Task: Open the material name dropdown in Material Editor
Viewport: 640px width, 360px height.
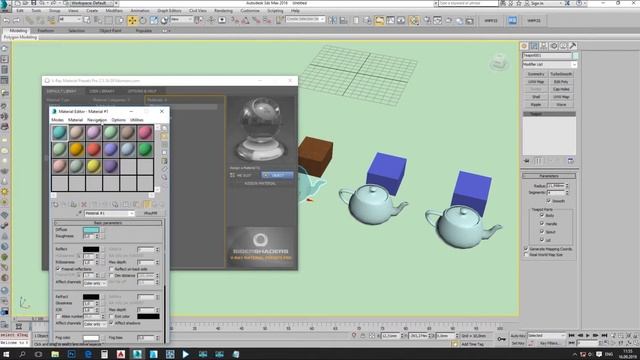Action: [x=109, y=213]
